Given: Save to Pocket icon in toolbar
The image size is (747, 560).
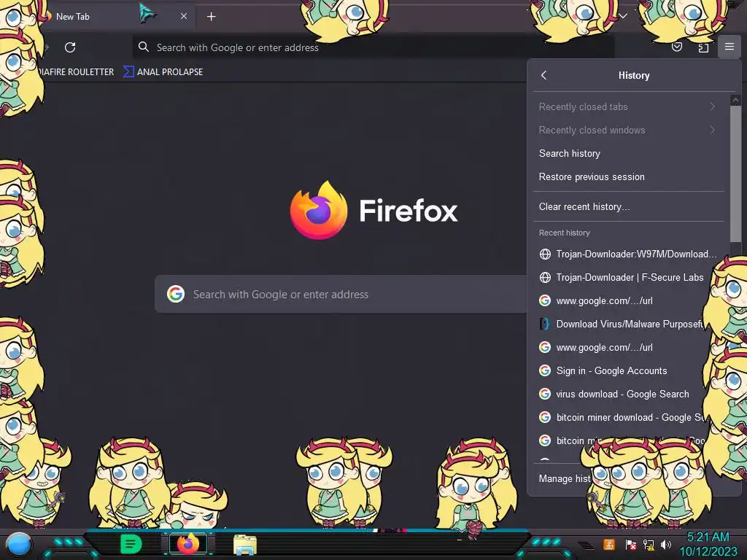Looking at the screenshot, I should (676, 47).
